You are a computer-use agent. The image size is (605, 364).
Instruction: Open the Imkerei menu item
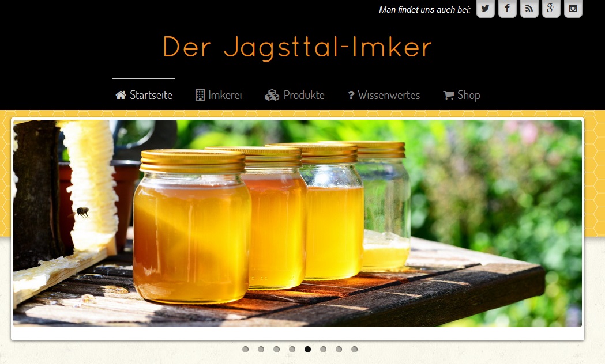(x=224, y=95)
